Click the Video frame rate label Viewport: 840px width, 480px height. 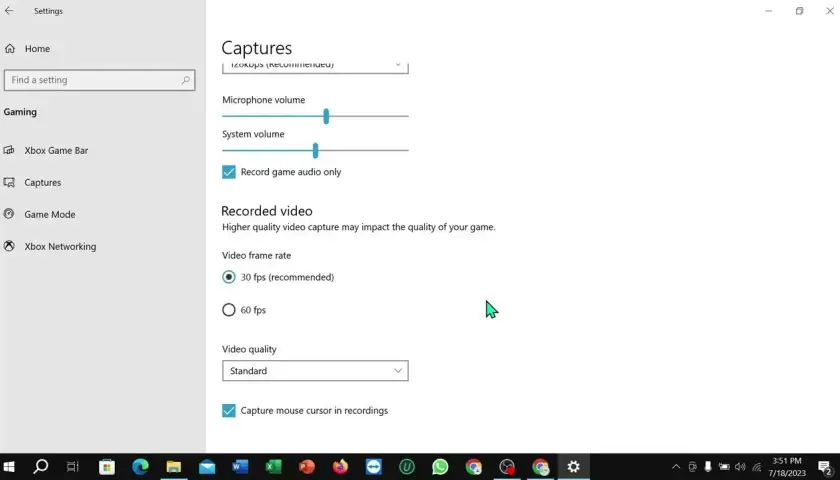click(x=257, y=256)
